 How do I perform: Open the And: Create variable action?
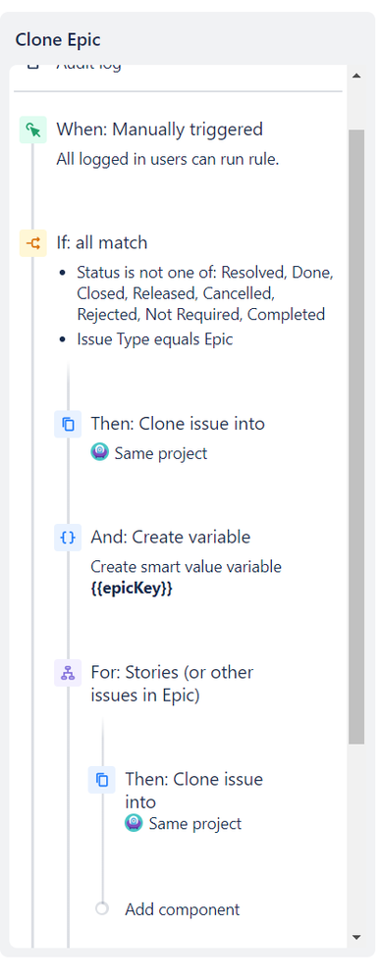[170, 537]
